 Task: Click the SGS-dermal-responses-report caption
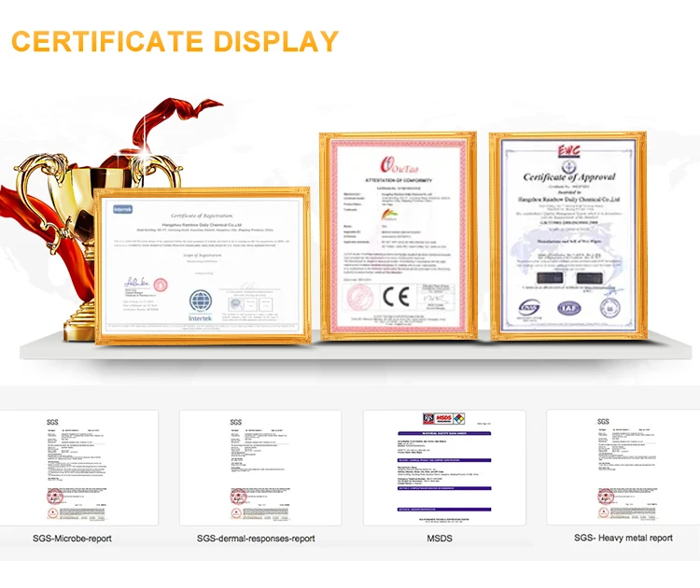click(x=256, y=539)
